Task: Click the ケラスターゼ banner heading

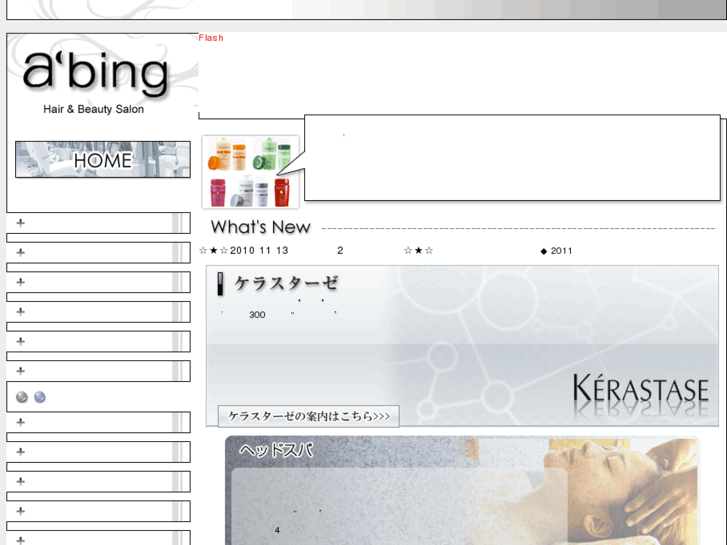Action: click(286, 283)
